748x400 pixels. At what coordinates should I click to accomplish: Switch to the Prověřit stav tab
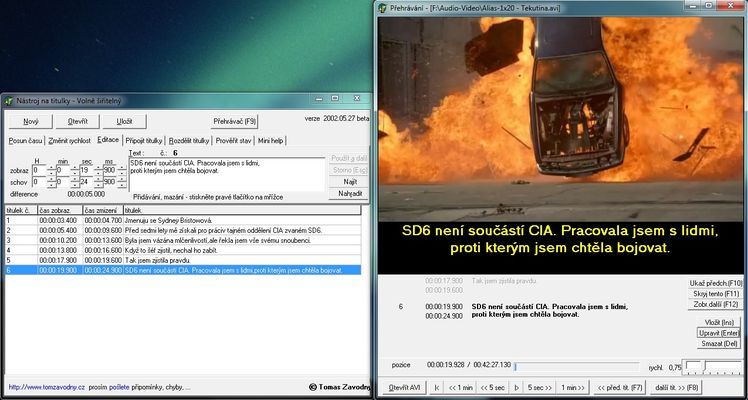(x=233, y=141)
